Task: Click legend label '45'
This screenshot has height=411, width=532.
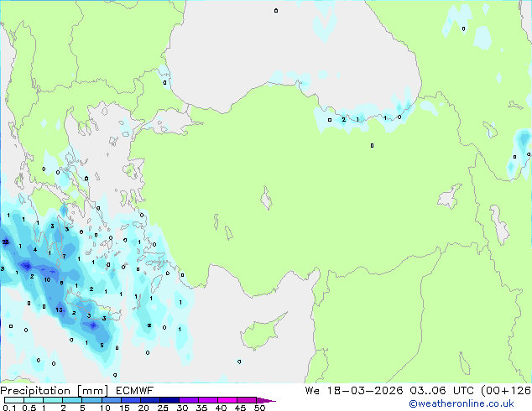Action: (240, 408)
